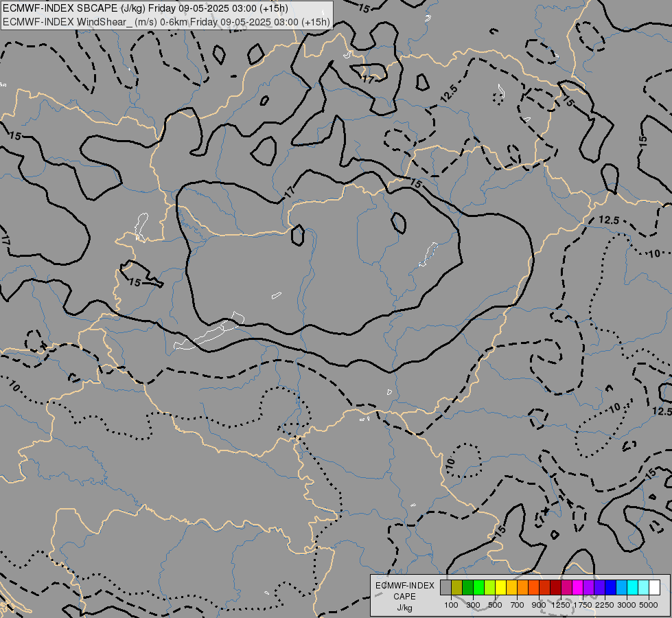Click the ECMWF-INDEX text in the legend box
This screenshot has height=618, width=672.
(x=405, y=586)
